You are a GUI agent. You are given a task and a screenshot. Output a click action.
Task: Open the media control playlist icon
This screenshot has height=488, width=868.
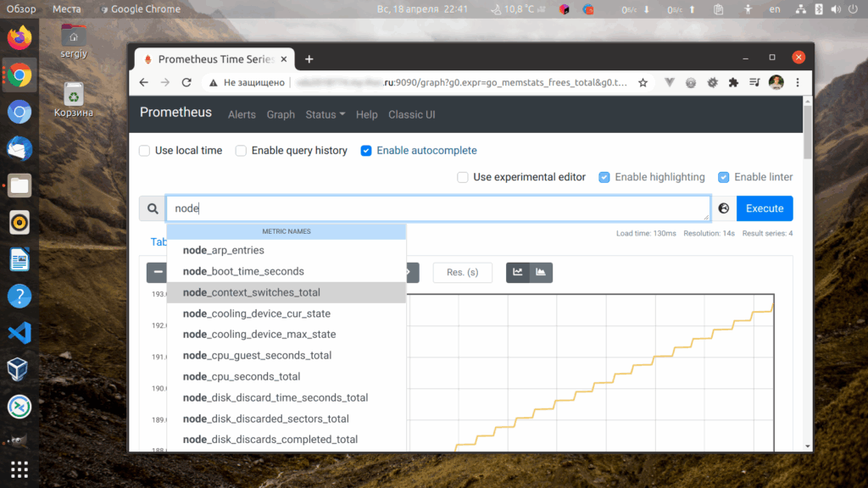click(754, 82)
